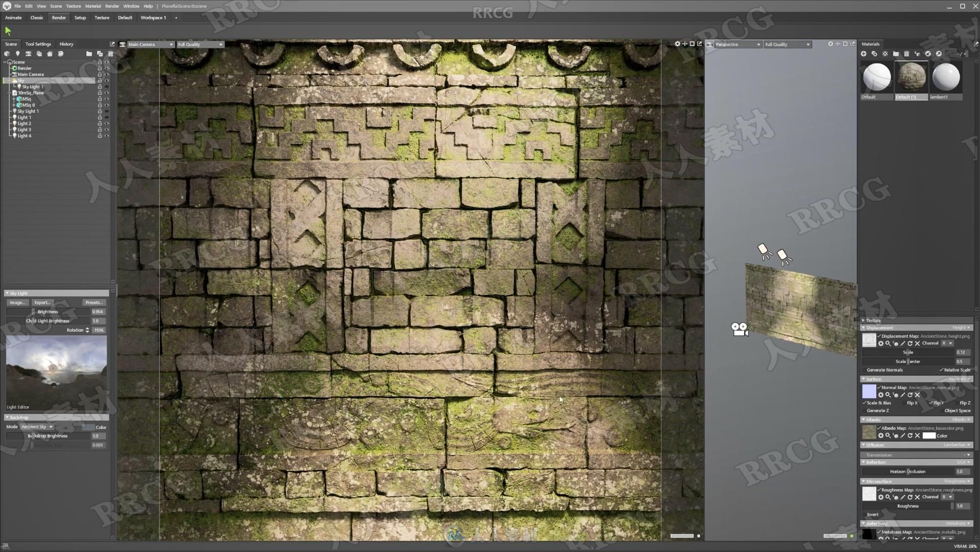Uncheck Flip Y for normal map

931,403
